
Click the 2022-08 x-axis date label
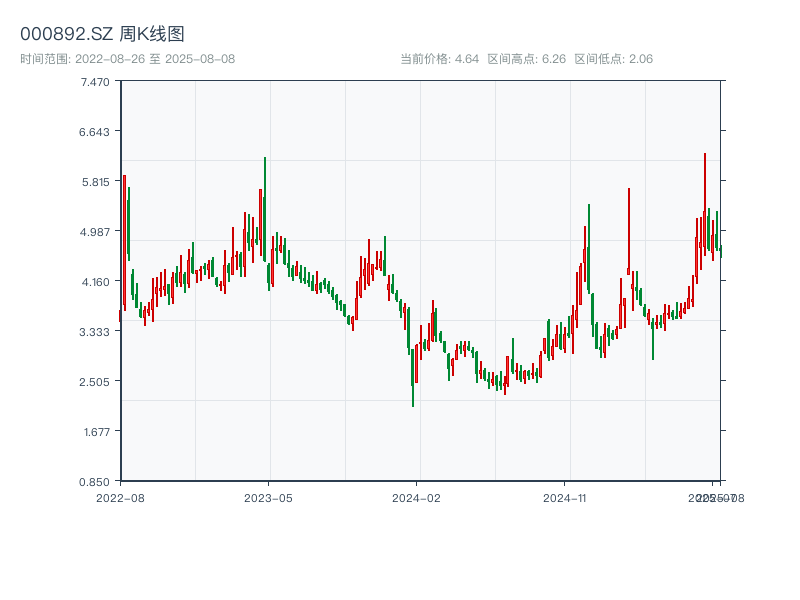pos(120,497)
